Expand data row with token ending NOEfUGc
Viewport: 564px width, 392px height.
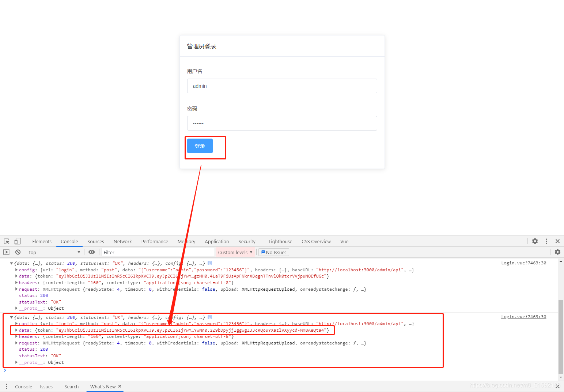point(16,276)
